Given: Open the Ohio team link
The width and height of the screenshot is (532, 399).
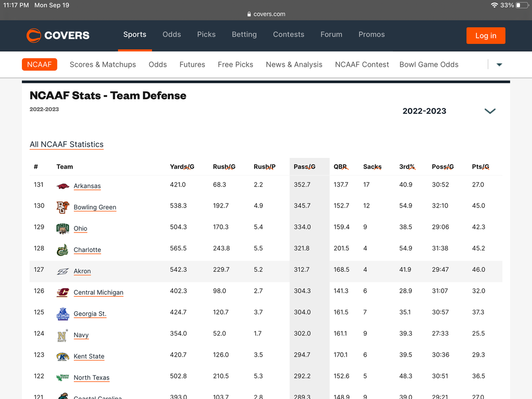Looking at the screenshot, I should point(80,229).
